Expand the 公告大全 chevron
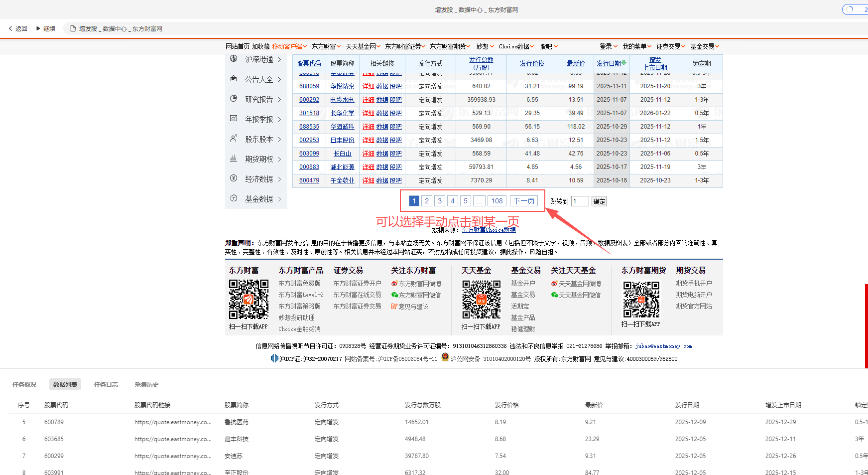 [x=279, y=79]
